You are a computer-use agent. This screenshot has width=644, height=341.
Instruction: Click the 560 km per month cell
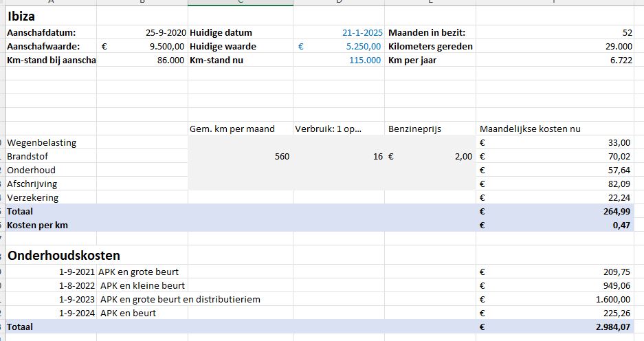pos(241,156)
